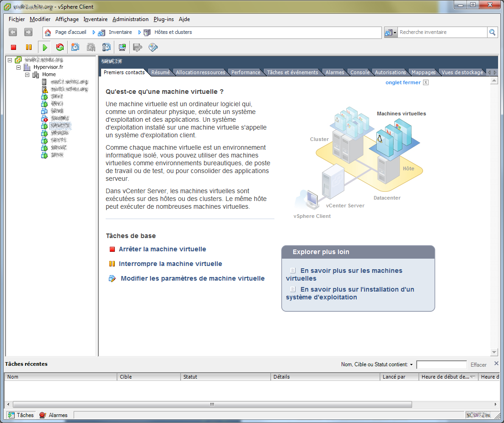Click the orange suspend toolbar icon
Screen dimensions: 504x423
point(29,48)
